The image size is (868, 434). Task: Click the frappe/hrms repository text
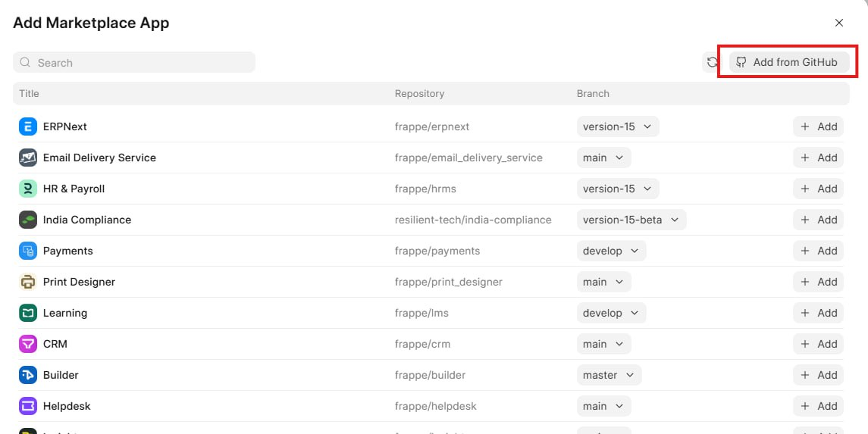point(425,189)
